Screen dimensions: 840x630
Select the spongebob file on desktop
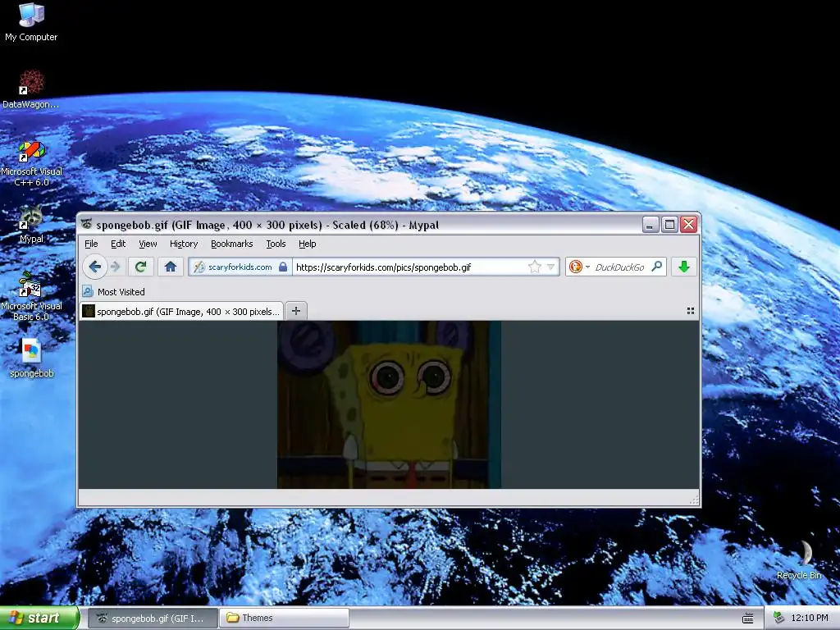(32, 358)
